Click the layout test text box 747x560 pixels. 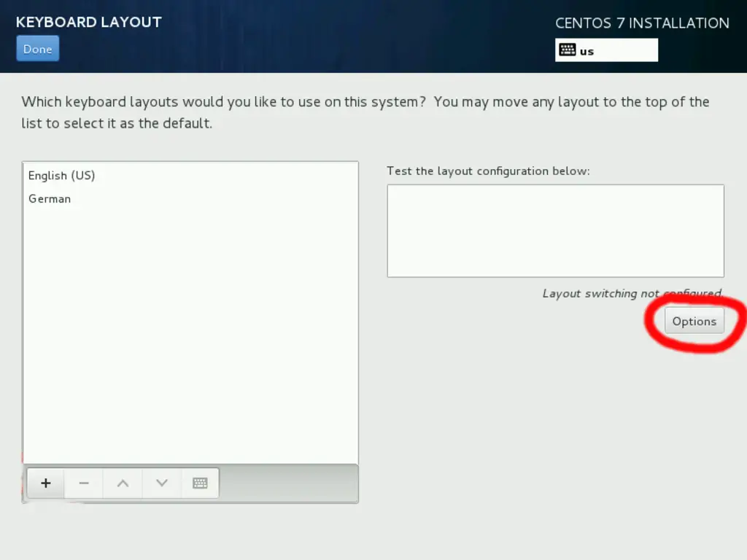click(555, 231)
